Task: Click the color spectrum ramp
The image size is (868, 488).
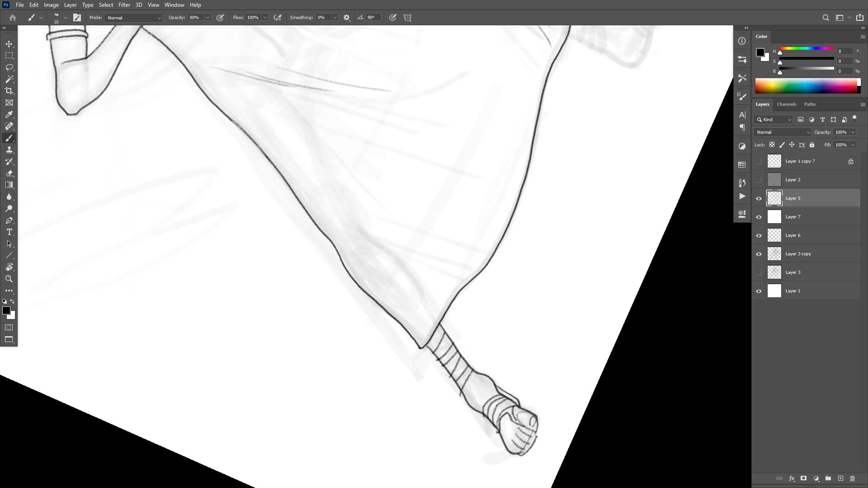Action: coord(806,86)
